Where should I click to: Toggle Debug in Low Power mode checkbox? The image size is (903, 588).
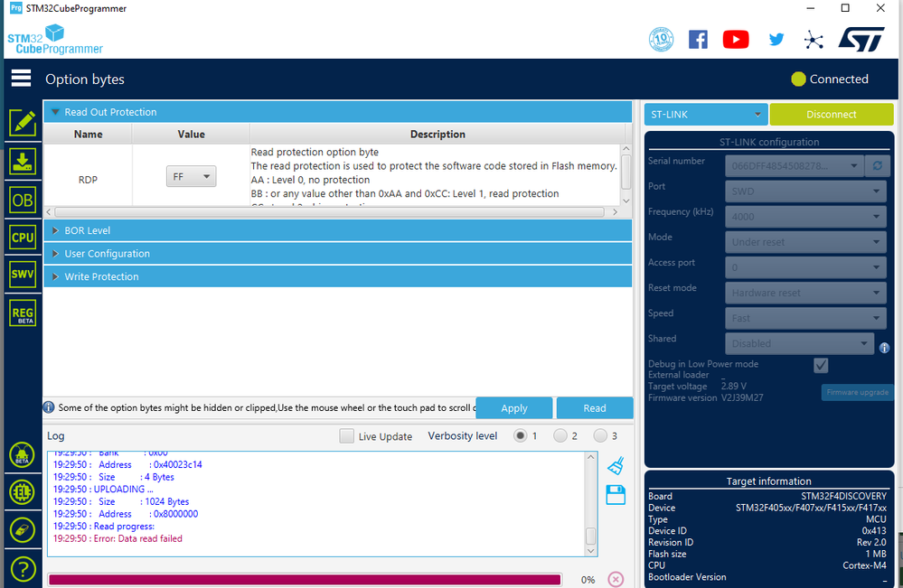821,365
